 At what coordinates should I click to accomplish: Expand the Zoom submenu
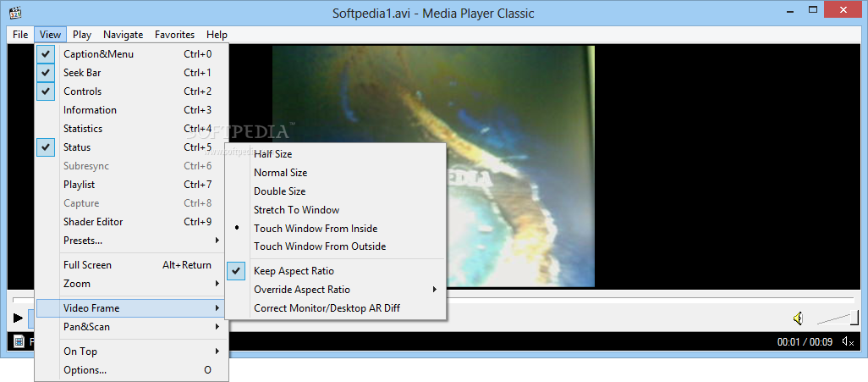132,283
